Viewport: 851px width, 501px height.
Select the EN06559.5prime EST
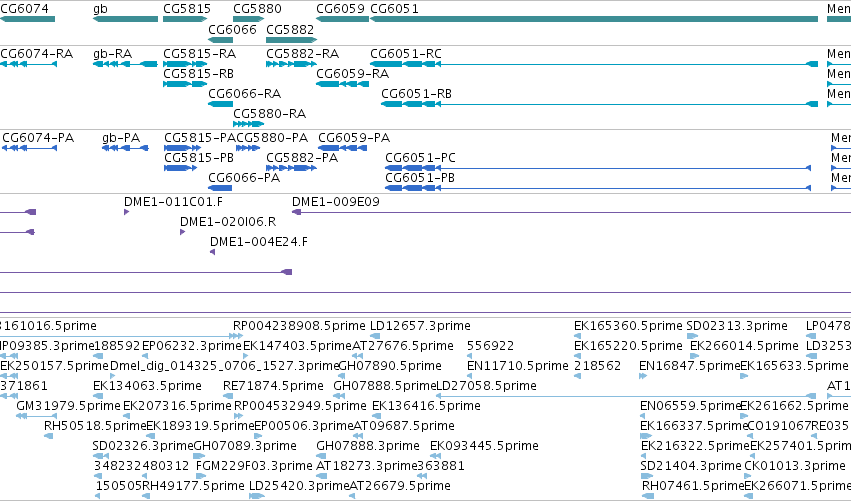643,416
